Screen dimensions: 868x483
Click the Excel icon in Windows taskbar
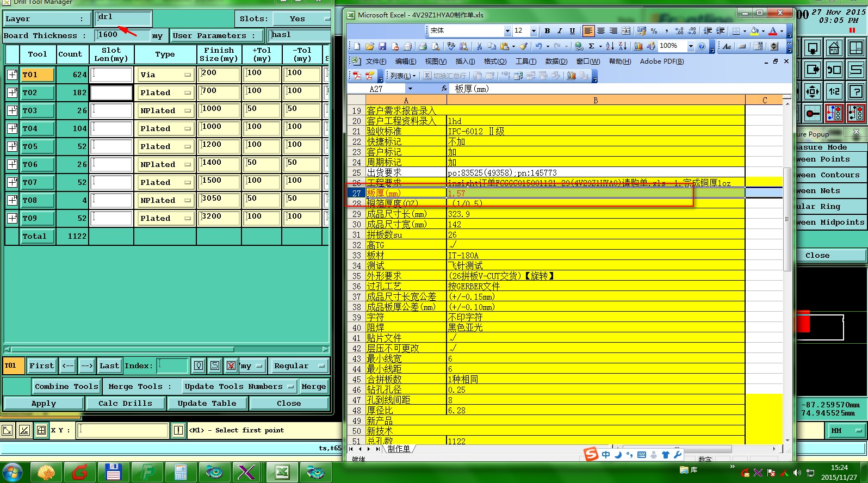coord(282,472)
